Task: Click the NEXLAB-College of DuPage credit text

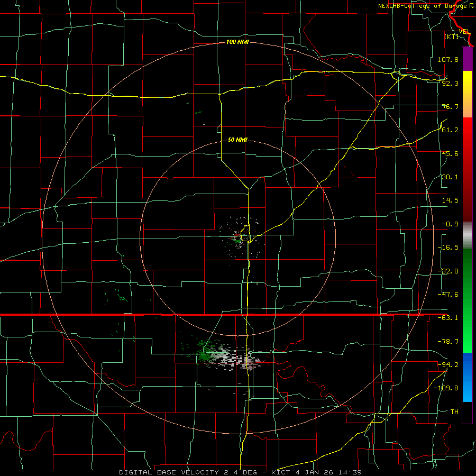Action: [426, 6]
